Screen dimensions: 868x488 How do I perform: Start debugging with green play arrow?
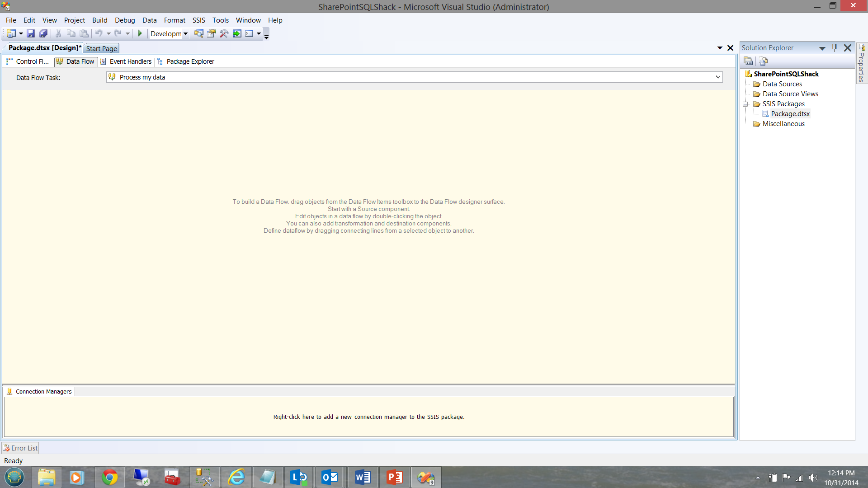pos(140,33)
